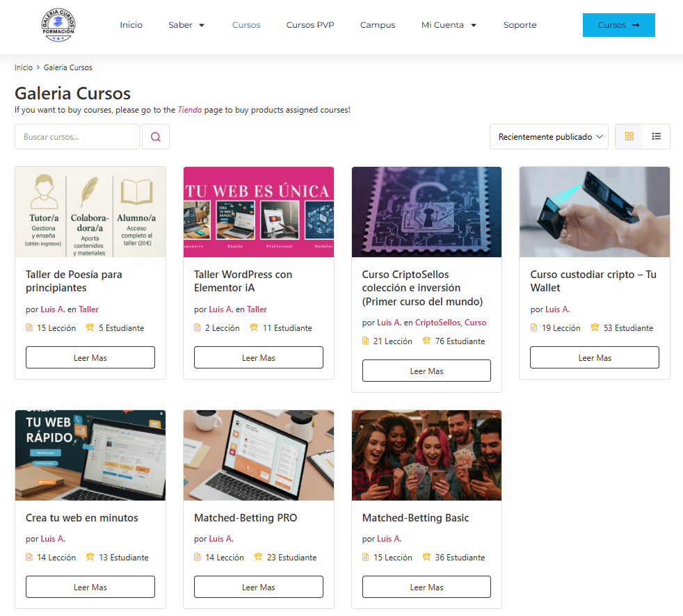The height and width of the screenshot is (616, 683).
Task: Expand the Mi Cuenta menu arrow
Action: click(x=474, y=25)
